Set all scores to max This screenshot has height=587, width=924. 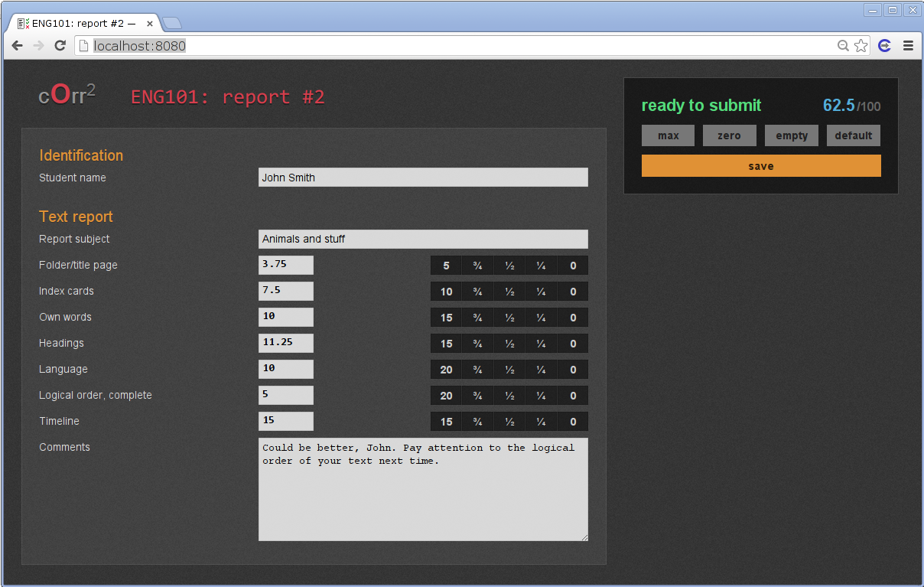(668, 135)
